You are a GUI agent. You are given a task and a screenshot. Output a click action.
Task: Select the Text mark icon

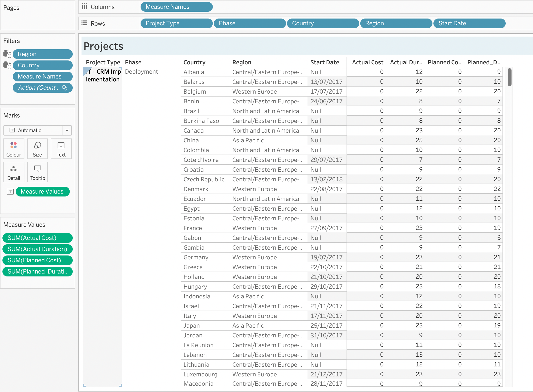coord(61,148)
